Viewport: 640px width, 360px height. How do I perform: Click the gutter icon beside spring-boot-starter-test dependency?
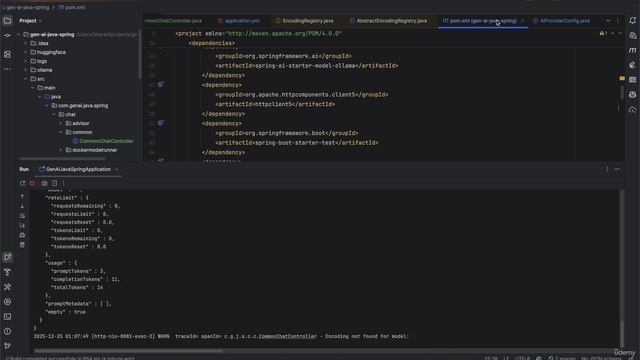pos(160,123)
